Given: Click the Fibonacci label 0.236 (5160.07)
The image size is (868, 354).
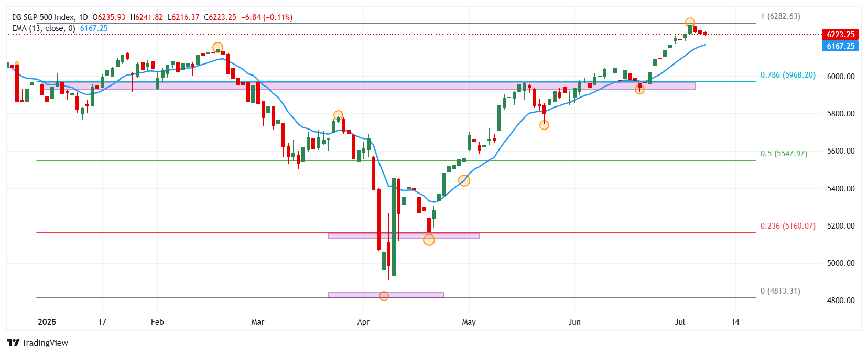Looking at the screenshot, I should tap(788, 226).
